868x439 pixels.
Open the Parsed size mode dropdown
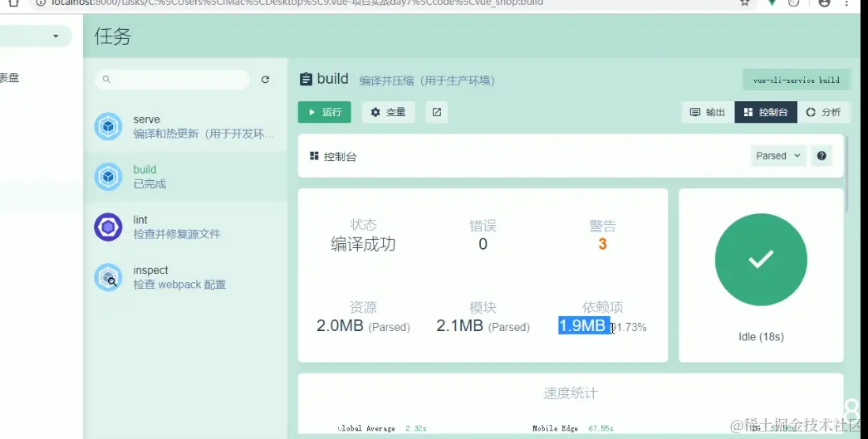click(x=777, y=156)
